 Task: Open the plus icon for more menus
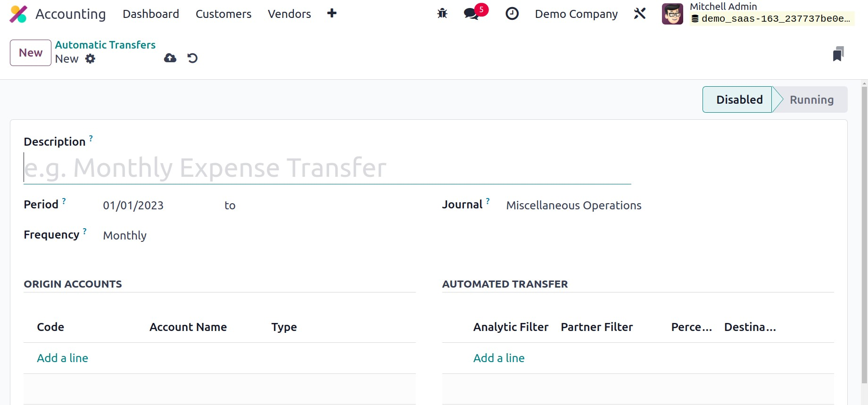[x=332, y=13]
